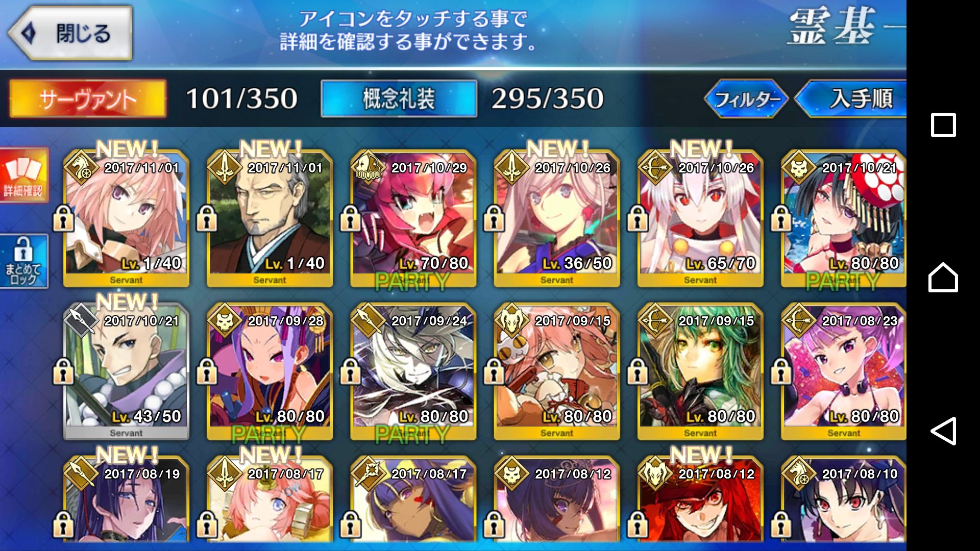Click the Archer class icon on 2017/10/26 card

coord(655,167)
